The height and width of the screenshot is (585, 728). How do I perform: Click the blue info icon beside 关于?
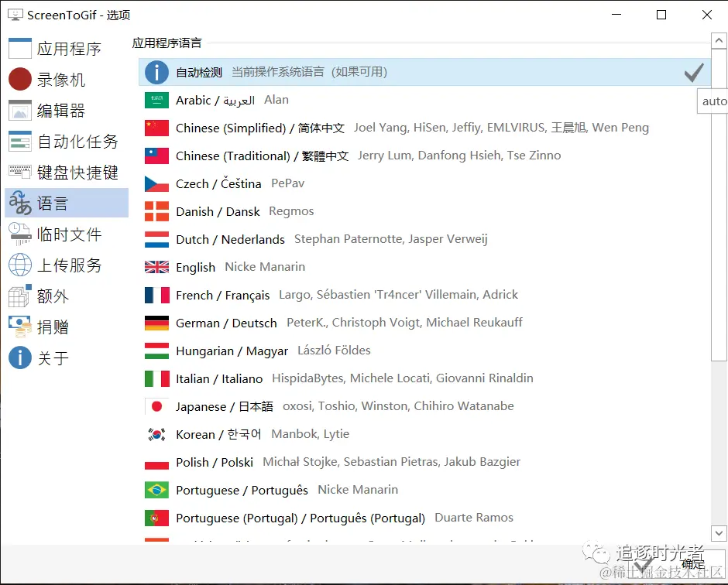coord(20,357)
